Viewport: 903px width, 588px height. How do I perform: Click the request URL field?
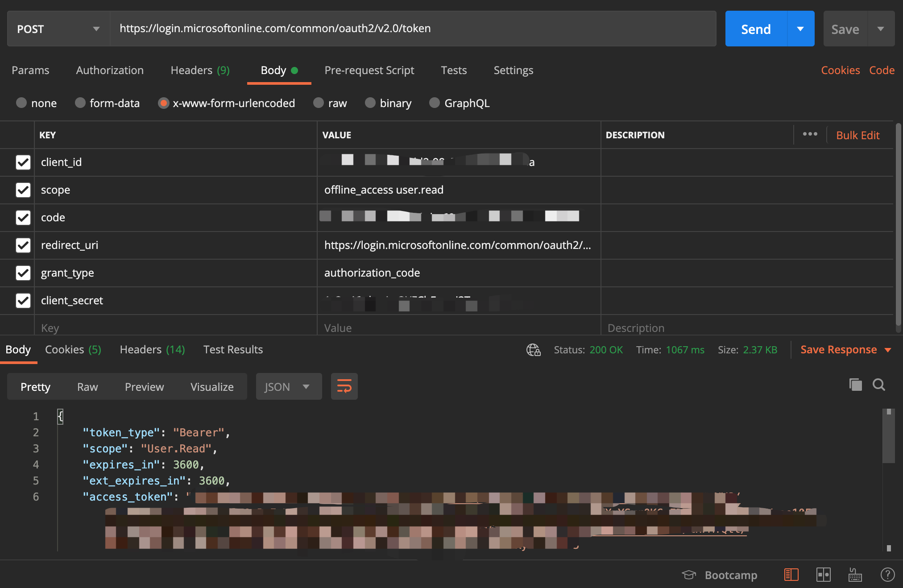click(413, 29)
